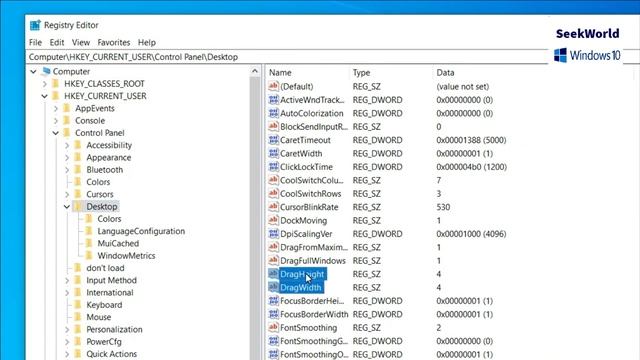The width and height of the screenshot is (640, 360).
Task: Click the DWORD icon beside DpiScalingVer
Action: coord(273,234)
